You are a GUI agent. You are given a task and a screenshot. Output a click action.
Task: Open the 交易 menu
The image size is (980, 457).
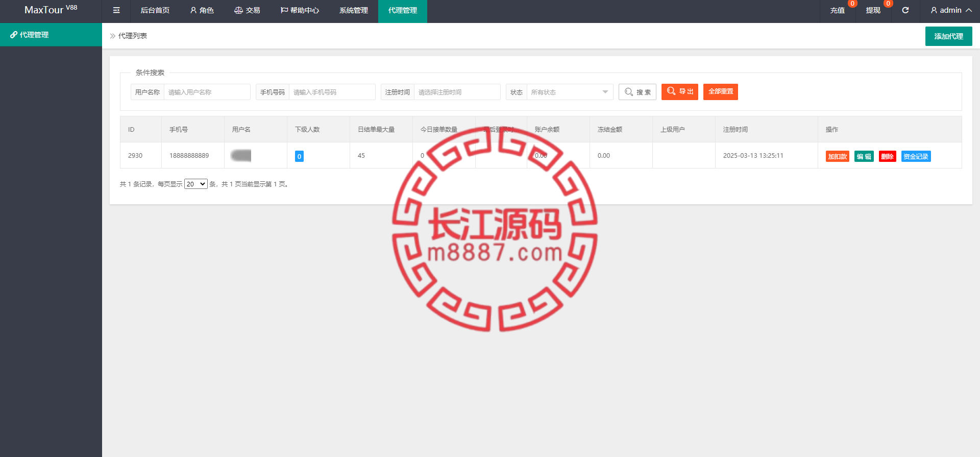[247, 10]
